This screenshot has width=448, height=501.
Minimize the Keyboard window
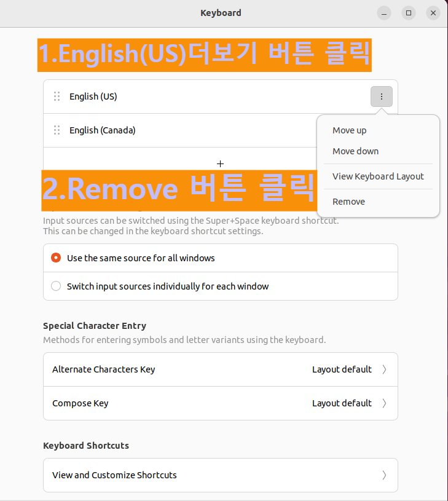pyautogui.click(x=384, y=13)
